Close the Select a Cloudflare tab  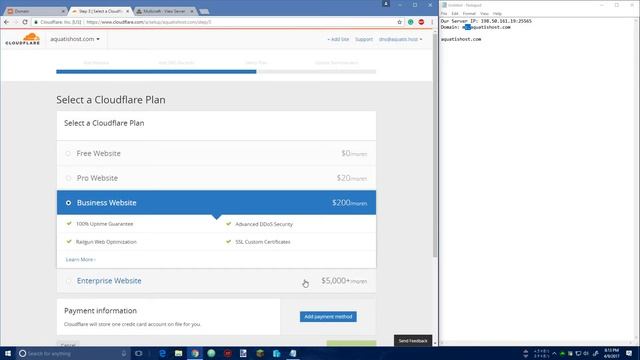pos(127,11)
